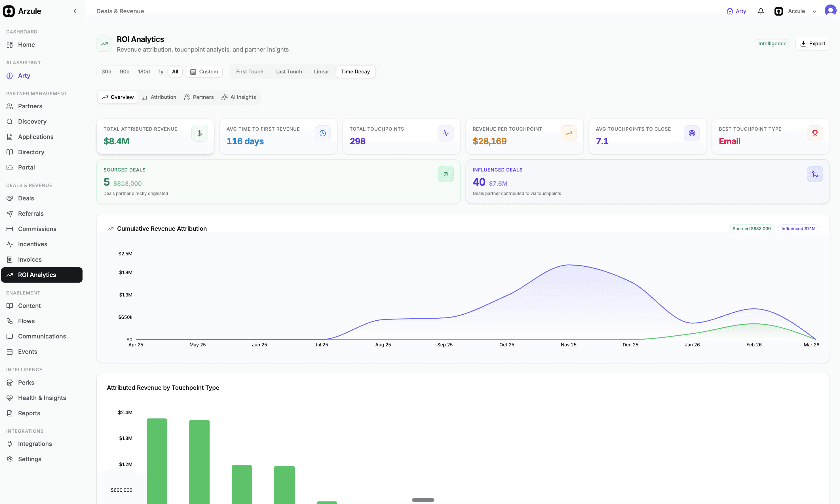Click the target icon on Avg Touchpoints card
The image size is (840, 504).
[x=692, y=133]
